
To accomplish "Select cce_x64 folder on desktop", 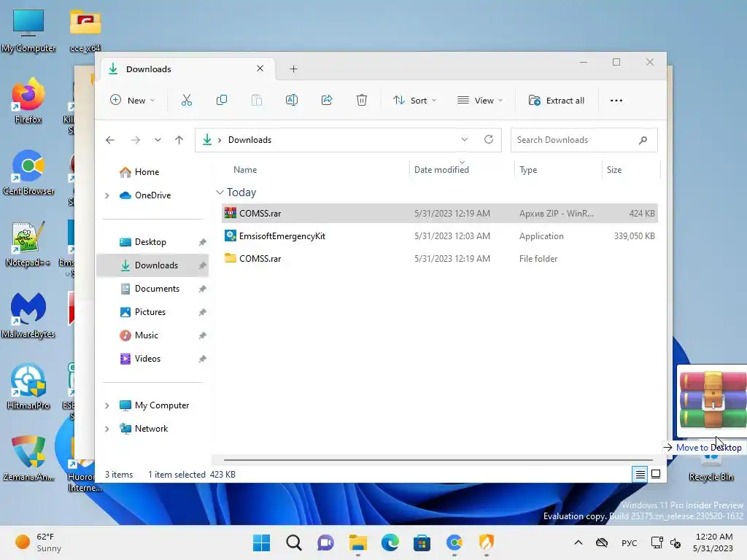I will [x=85, y=30].
